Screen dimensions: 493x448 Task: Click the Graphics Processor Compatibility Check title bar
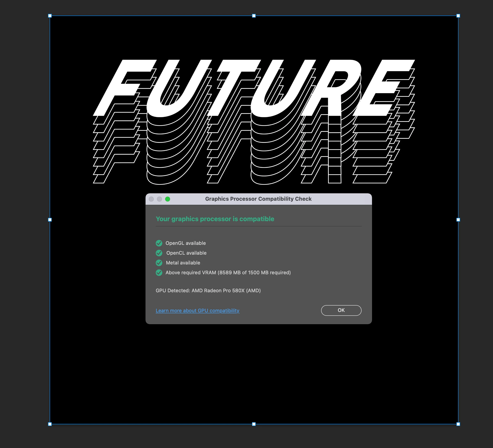coord(258,199)
